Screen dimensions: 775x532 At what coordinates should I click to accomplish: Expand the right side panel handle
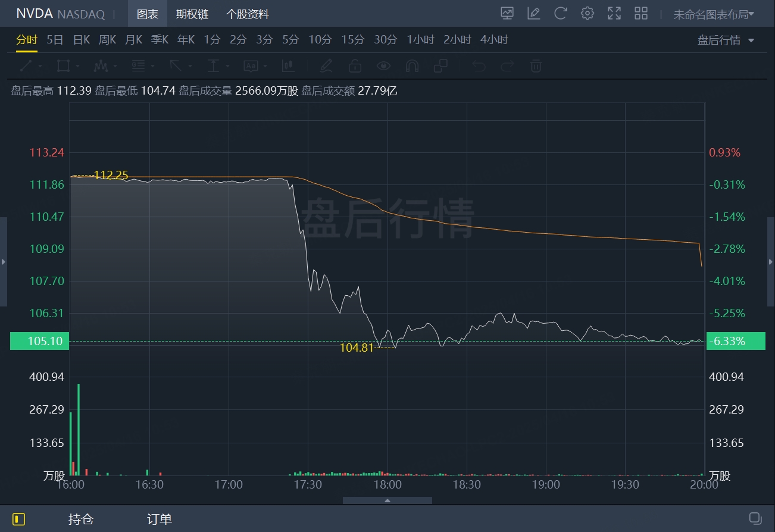coord(771,262)
